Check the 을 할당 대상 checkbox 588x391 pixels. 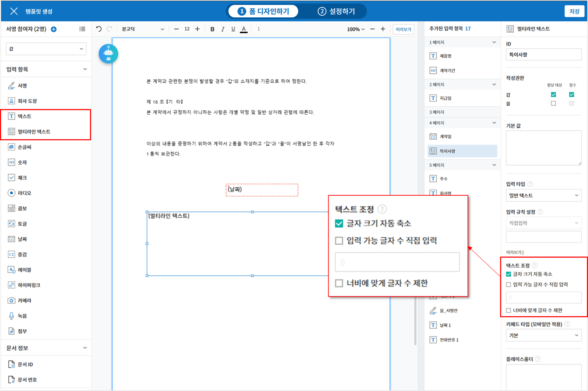click(x=553, y=103)
